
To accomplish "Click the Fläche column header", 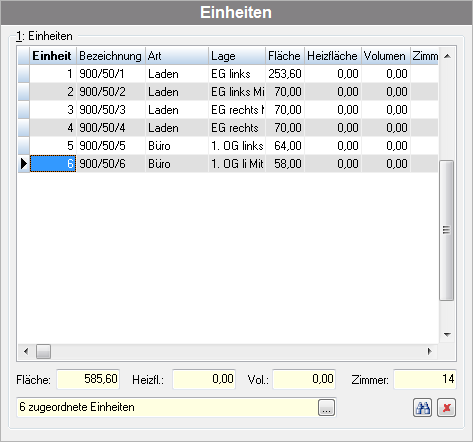I will [284, 56].
